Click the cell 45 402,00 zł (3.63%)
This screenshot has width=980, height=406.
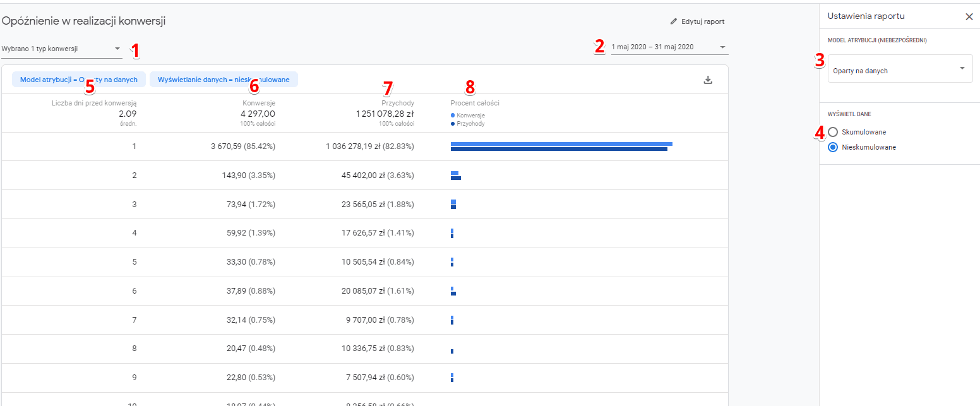point(378,176)
